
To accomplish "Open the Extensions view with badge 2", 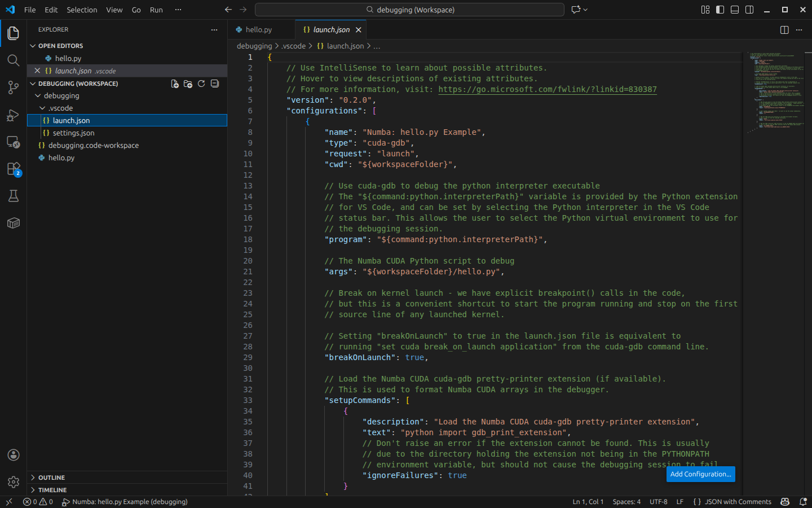I will 14,169.
